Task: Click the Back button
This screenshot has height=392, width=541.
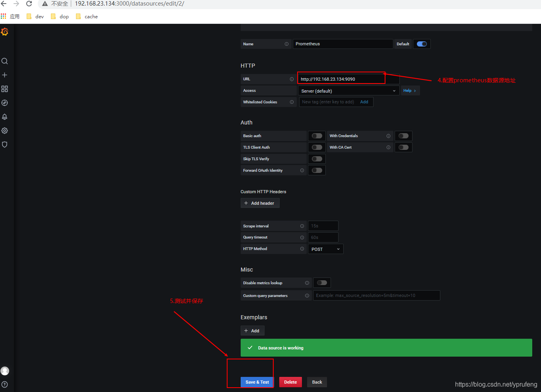Action: click(x=317, y=382)
